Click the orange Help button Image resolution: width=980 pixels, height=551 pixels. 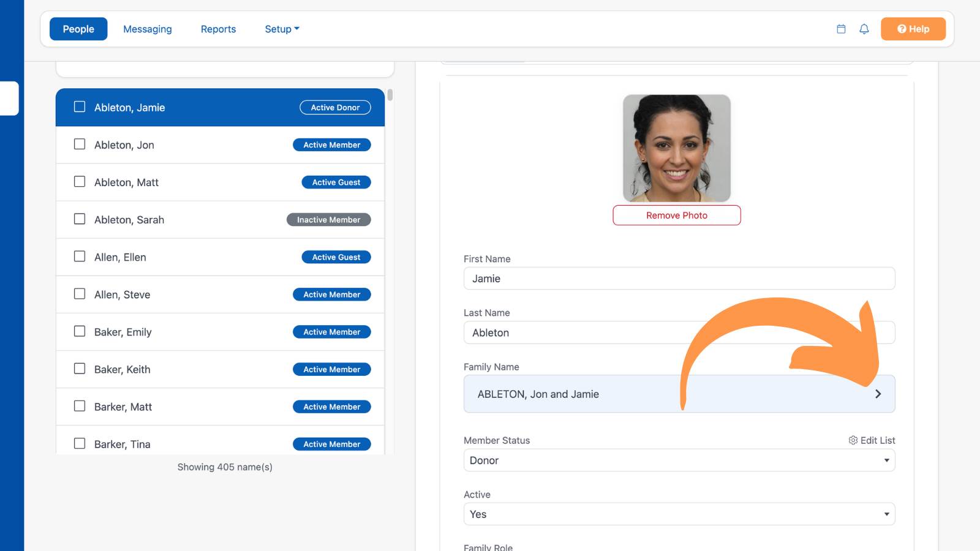[x=913, y=29]
